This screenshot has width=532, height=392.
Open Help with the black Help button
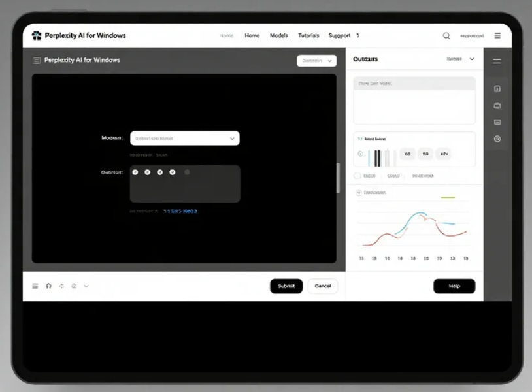coord(454,286)
